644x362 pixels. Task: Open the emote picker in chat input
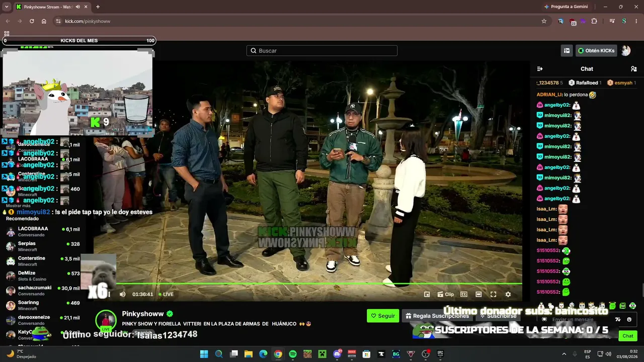(629, 319)
